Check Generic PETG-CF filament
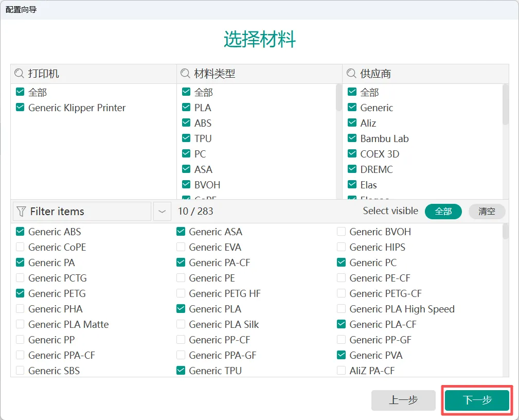 341,293
